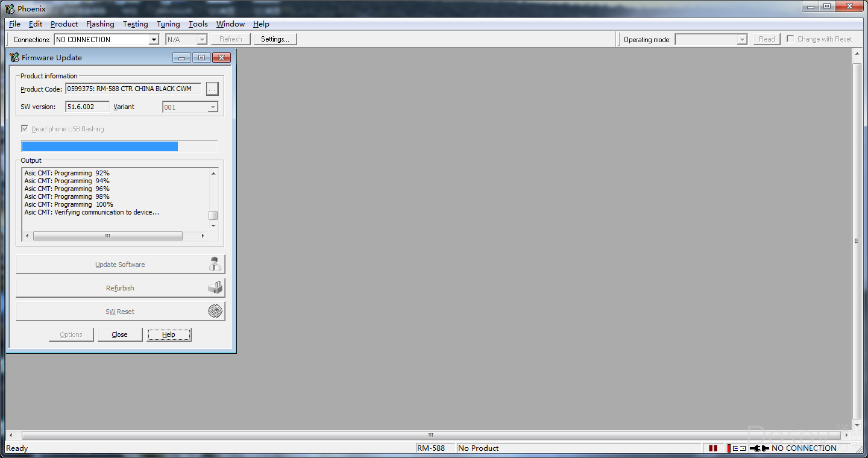Viewport: 868px width, 458px height.
Task: Open the Edit menu
Action: 36,24
